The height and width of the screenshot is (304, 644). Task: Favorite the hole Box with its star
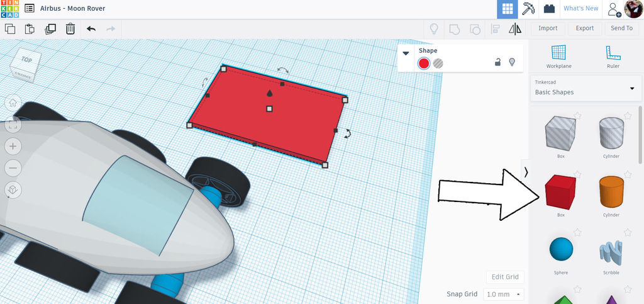tap(577, 116)
